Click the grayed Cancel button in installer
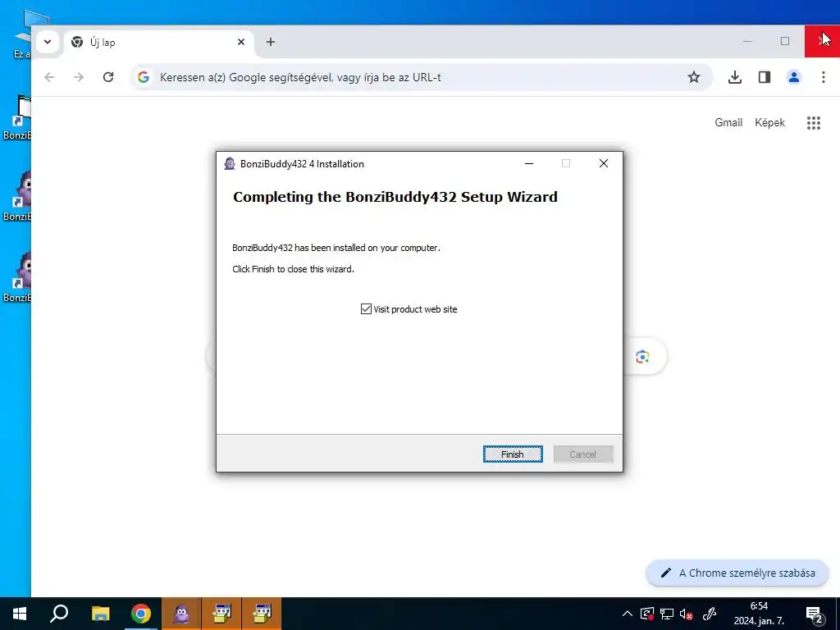 click(583, 454)
